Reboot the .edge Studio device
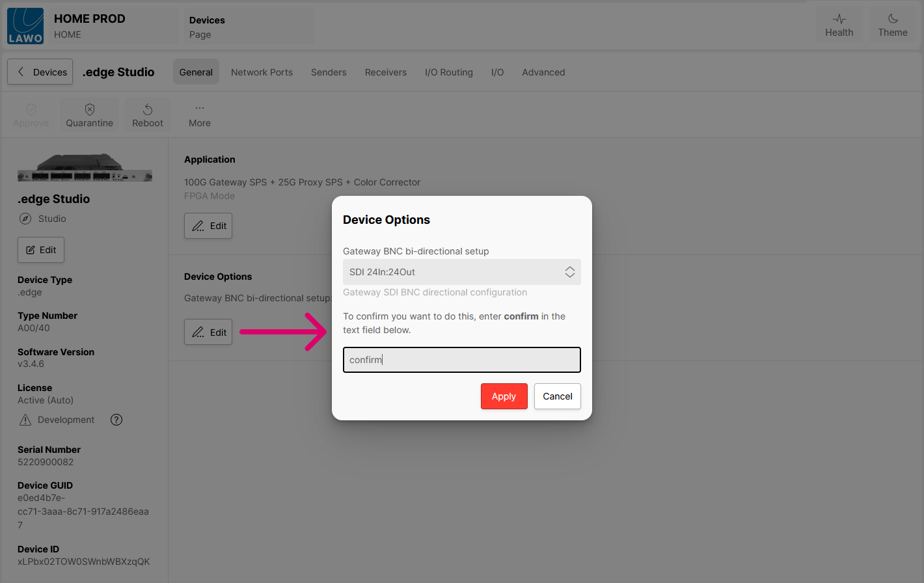The image size is (924, 583). pyautogui.click(x=148, y=115)
